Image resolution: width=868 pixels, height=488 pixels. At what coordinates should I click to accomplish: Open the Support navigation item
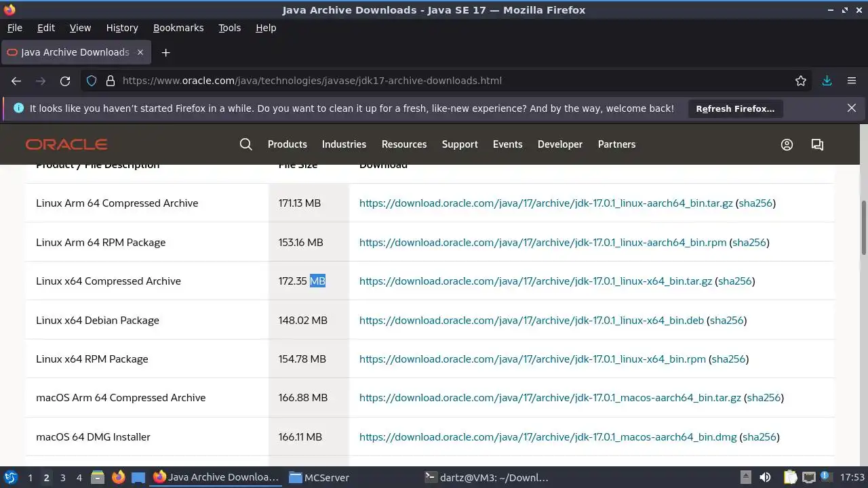click(460, 144)
